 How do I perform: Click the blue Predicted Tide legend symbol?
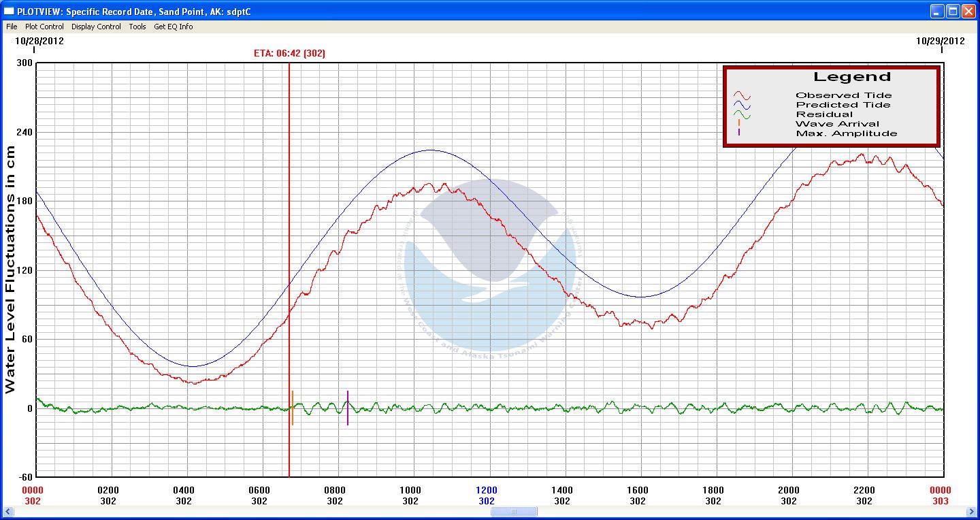741,105
